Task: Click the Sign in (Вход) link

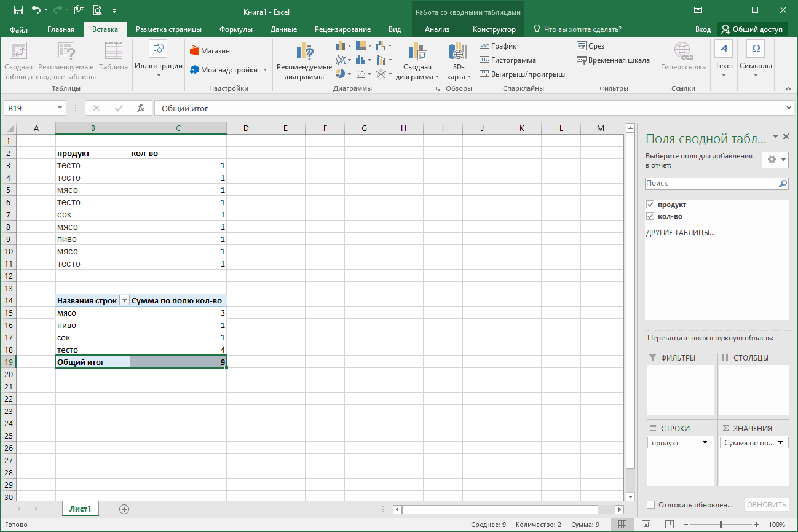Action: point(703,29)
